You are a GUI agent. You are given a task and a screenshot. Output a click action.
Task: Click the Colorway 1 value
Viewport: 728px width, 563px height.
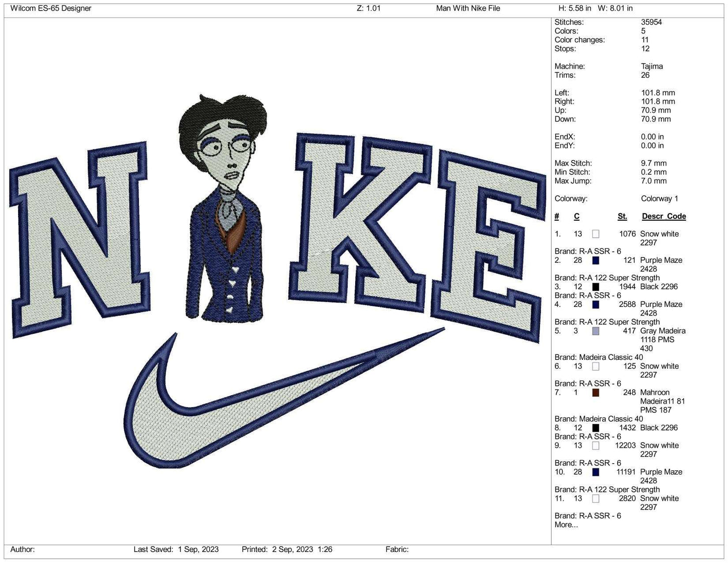659,199
